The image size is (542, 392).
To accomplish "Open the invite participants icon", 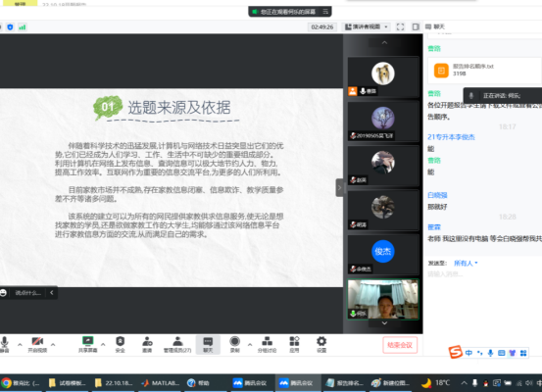I will point(147,344).
